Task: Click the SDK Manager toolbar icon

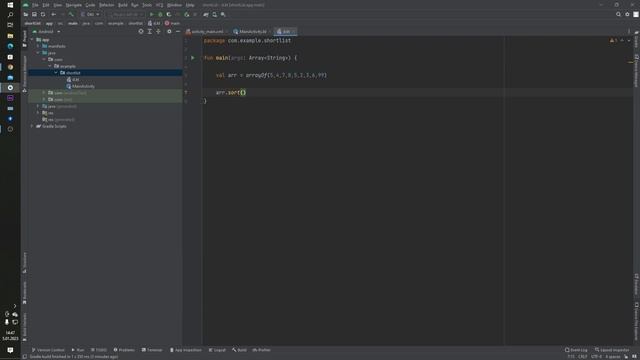Action: pyautogui.click(x=223, y=14)
